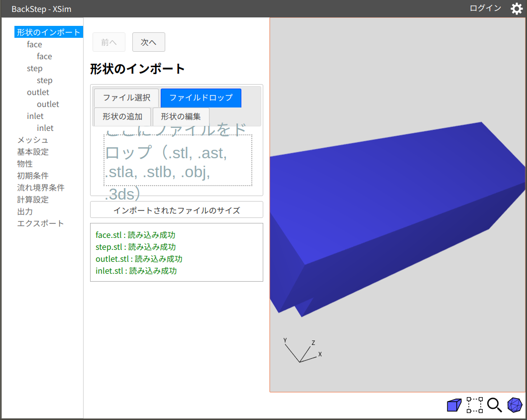Open the 形状の編集 tab
Screen dimensions: 527x420
point(181,117)
